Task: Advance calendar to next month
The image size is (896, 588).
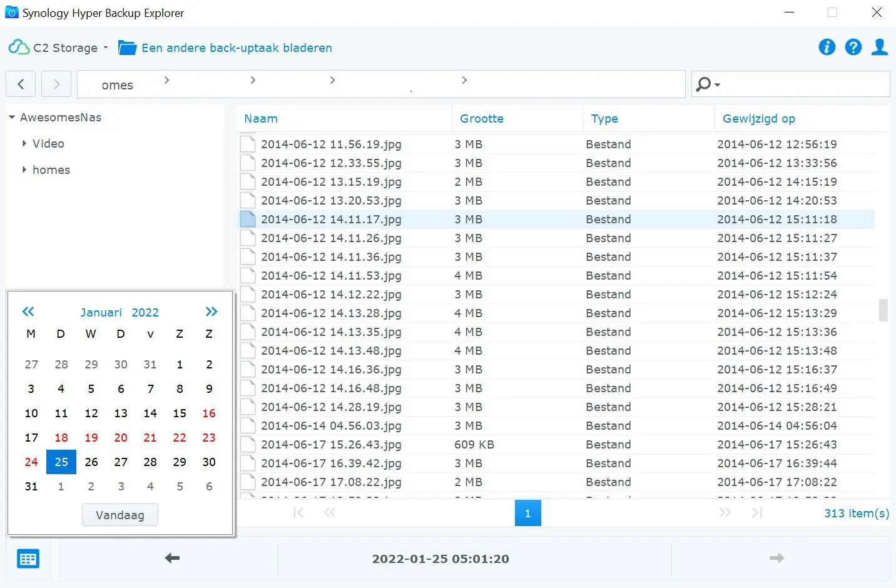Action: 211,312
